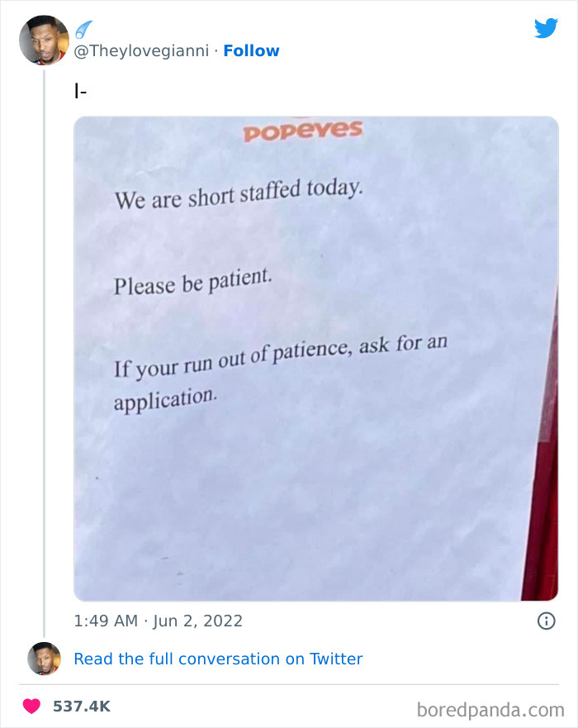Open the author's large profile avatar
578x728 pixels.
point(44,40)
